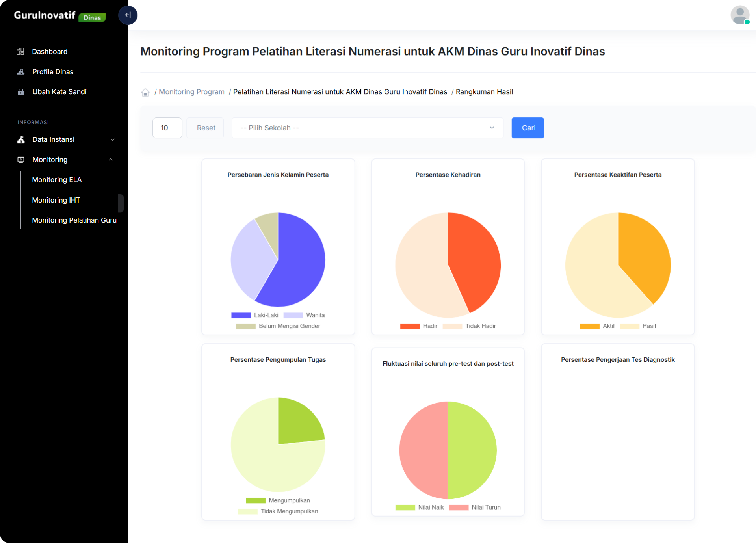
Task: Toggle Tidak Hadir legend item
Action: coord(469,326)
